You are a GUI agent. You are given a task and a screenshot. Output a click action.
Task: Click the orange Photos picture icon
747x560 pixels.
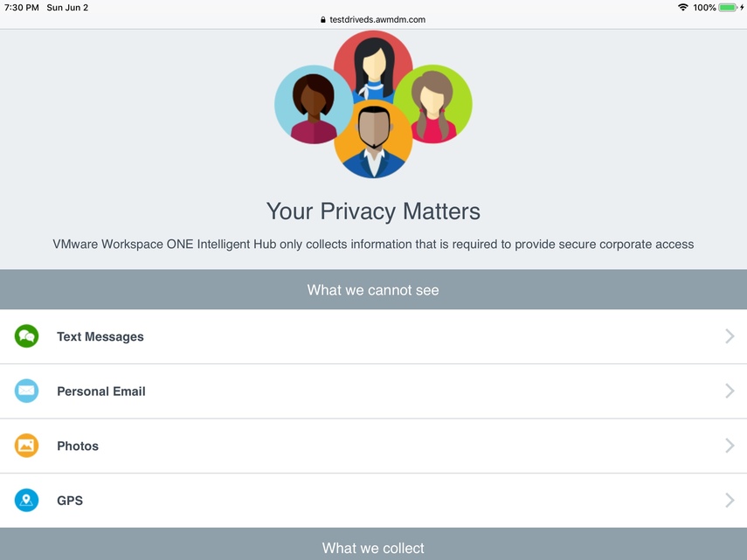coord(26,446)
